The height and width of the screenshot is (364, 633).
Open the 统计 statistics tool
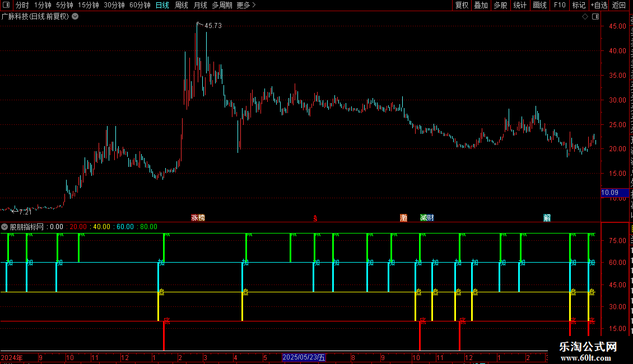[520, 5]
